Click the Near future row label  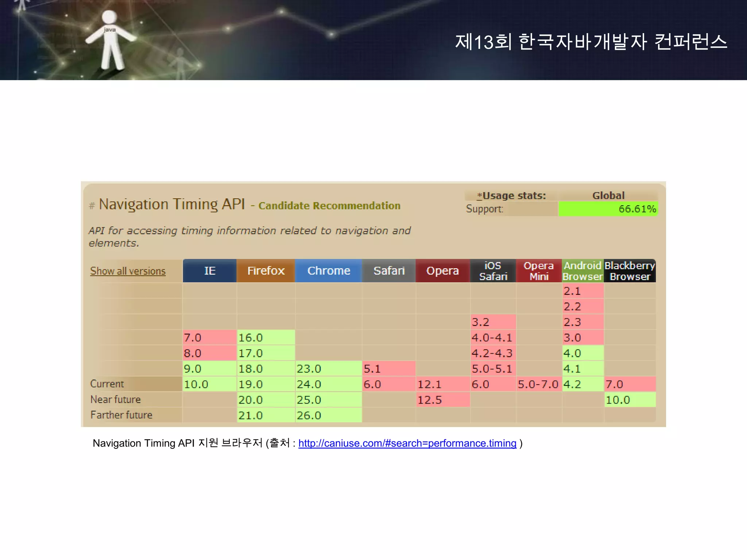point(115,400)
